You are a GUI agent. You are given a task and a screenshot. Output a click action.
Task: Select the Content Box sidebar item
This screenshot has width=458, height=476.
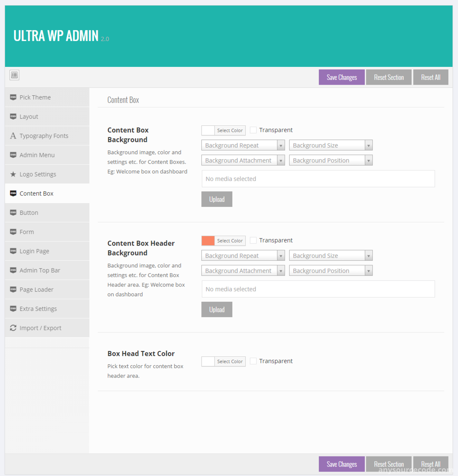(47, 193)
